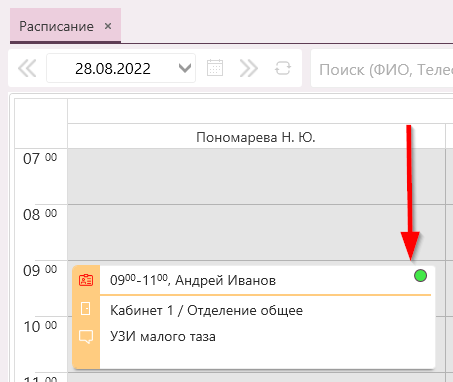Click the 09 00 time label

(x=40, y=270)
